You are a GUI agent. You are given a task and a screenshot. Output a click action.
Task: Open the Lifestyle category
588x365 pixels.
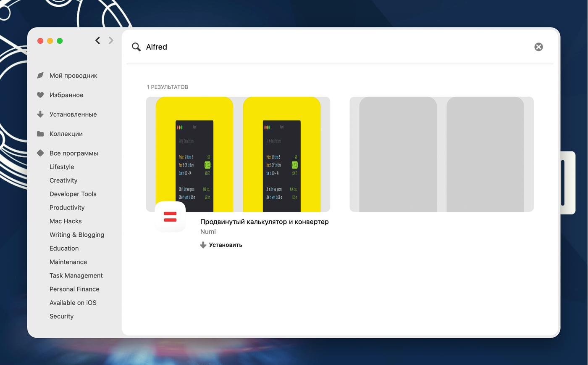[x=62, y=167]
